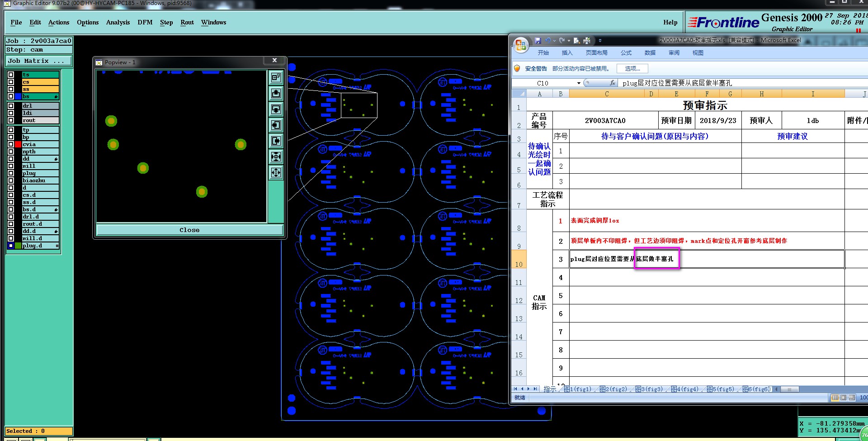
Task: Click the red color swatch beside cvia
Action: 18,144
